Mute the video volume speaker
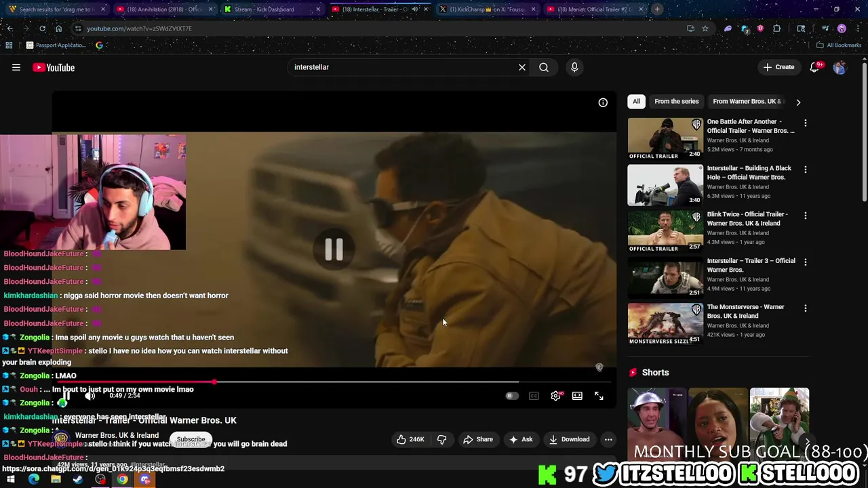Viewport: 868px width, 488px height. click(90, 396)
